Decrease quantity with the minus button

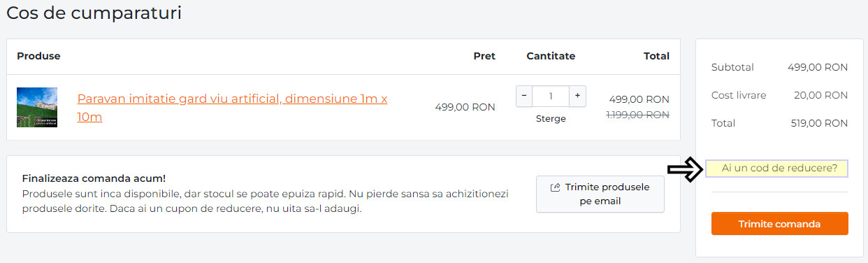tap(525, 96)
